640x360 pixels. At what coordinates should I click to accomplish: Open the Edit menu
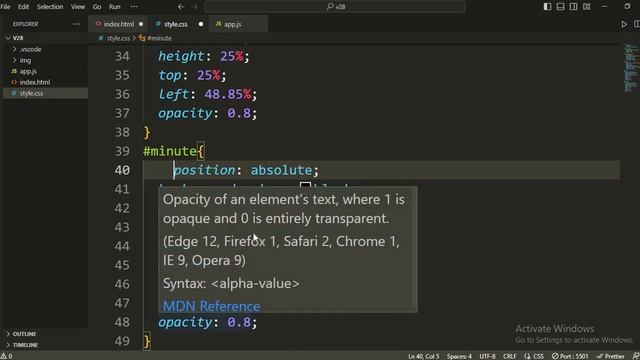click(x=23, y=7)
